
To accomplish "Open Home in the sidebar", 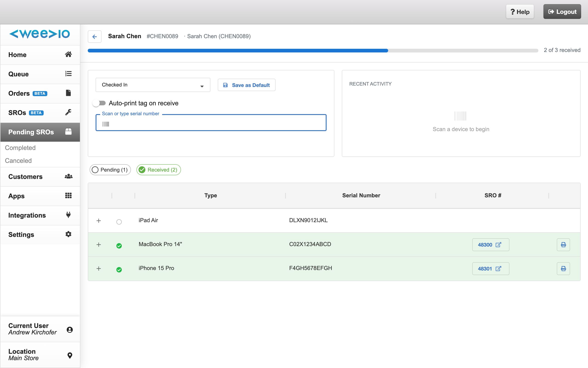I will (40, 55).
